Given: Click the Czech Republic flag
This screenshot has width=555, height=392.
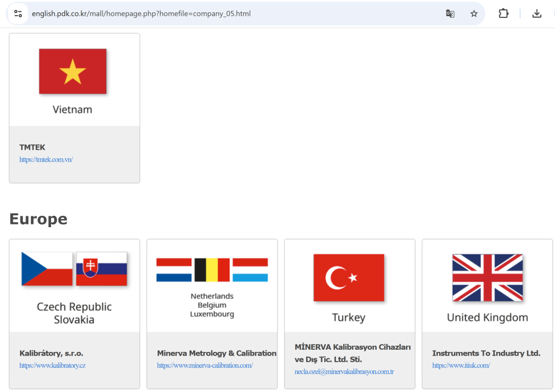Looking at the screenshot, I should click(47, 269).
